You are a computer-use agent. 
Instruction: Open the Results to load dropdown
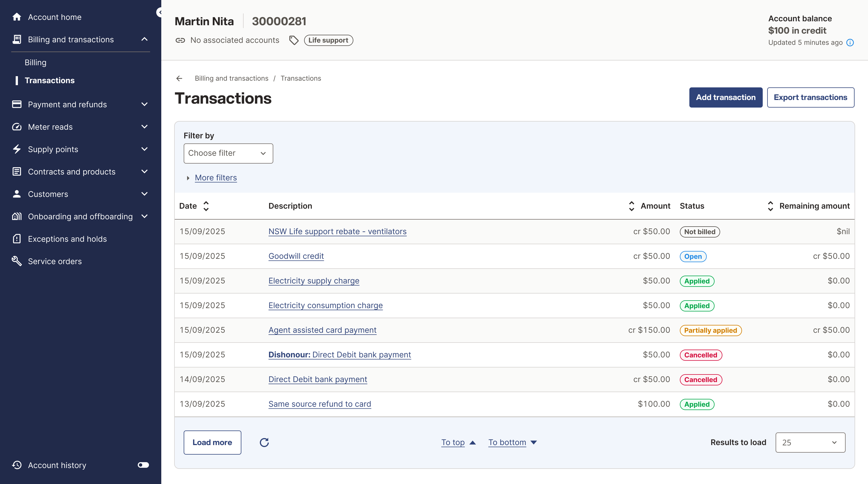(810, 443)
